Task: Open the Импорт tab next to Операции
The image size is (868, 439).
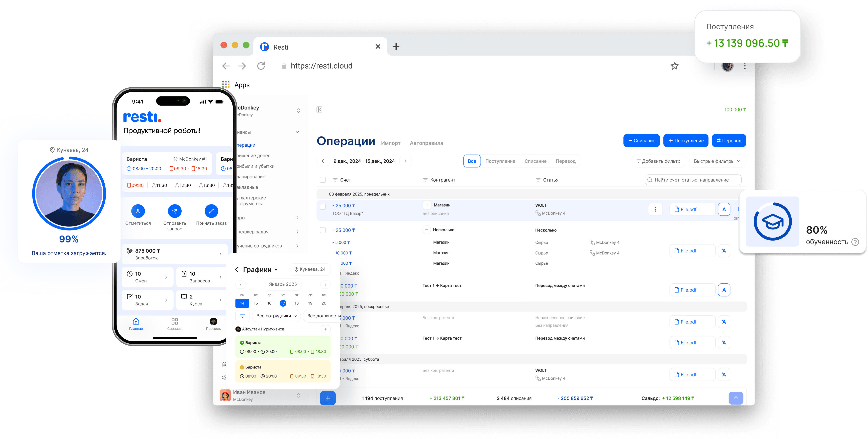Action: click(x=391, y=143)
